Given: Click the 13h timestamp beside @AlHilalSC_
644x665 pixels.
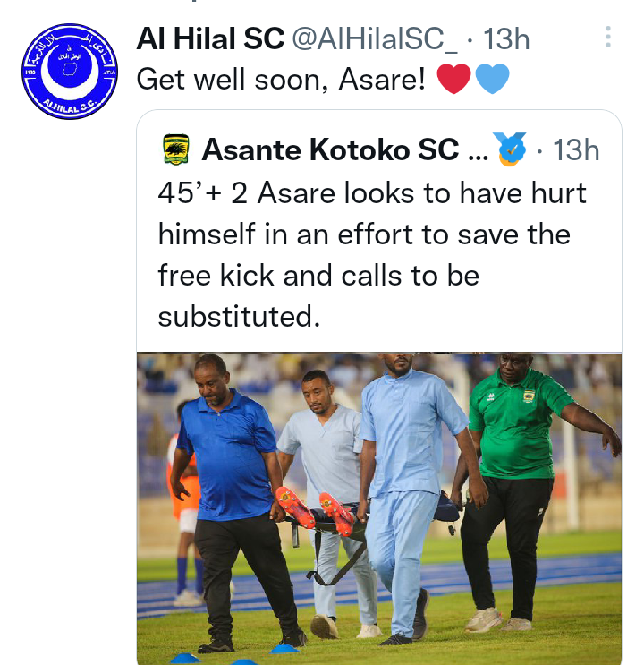Looking at the screenshot, I should pos(506,39).
